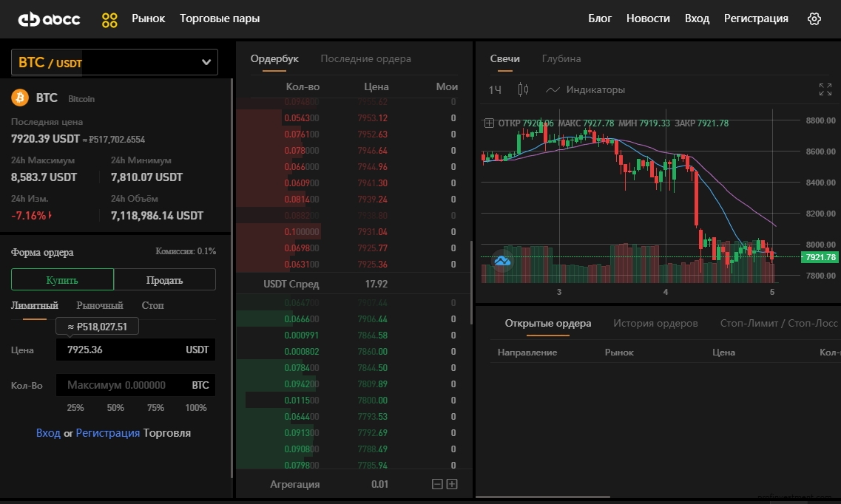Open settings gear icon in header

tap(814, 18)
